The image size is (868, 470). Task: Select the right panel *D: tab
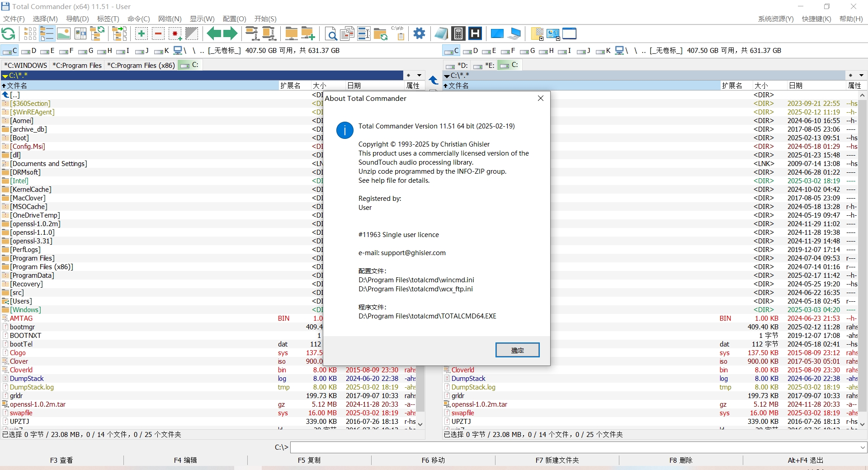[x=457, y=65]
